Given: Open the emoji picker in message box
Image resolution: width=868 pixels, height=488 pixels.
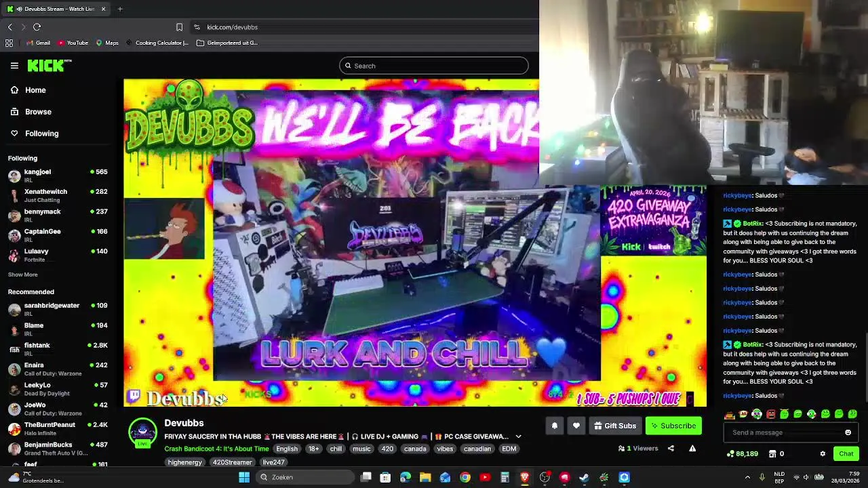Looking at the screenshot, I should 848,432.
